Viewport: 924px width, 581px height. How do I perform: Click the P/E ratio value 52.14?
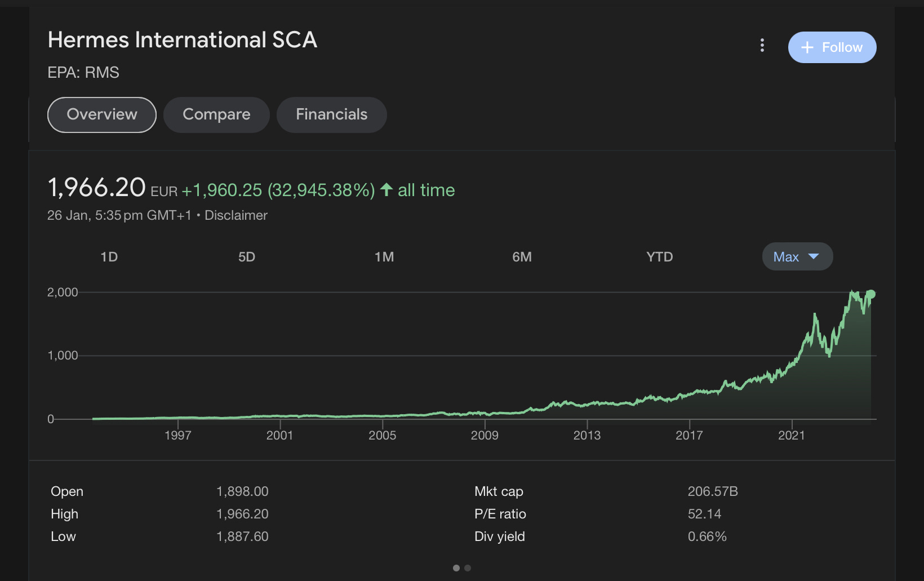tap(704, 514)
